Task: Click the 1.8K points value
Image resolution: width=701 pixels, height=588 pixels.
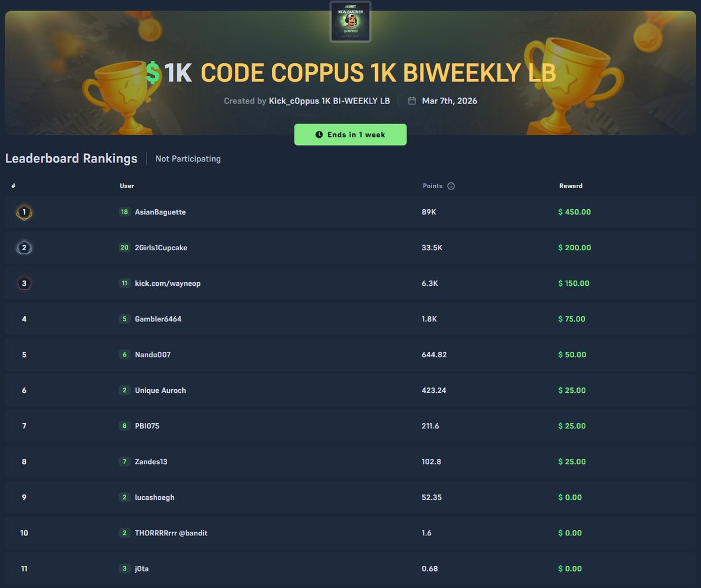Action: pyautogui.click(x=430, y=319)
